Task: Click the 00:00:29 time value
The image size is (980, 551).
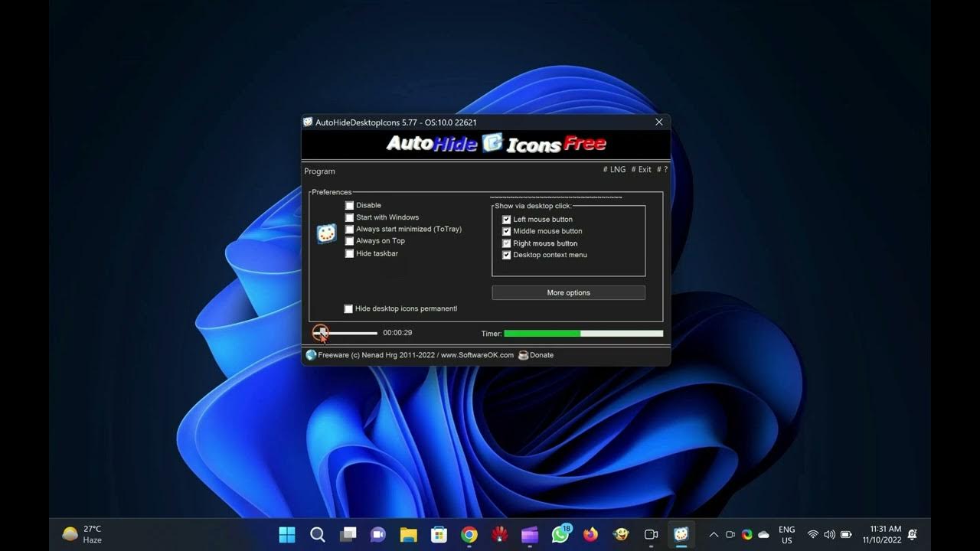Action: coord(397,333)
